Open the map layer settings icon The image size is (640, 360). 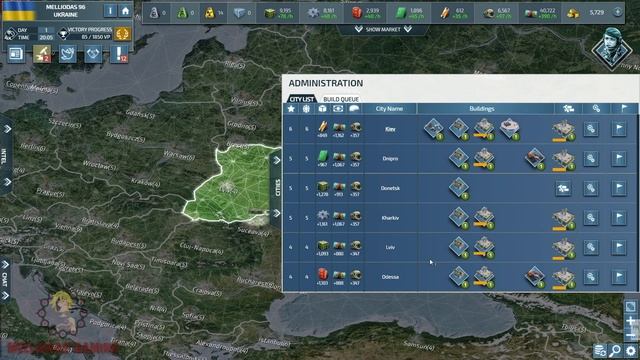point(600,350)
